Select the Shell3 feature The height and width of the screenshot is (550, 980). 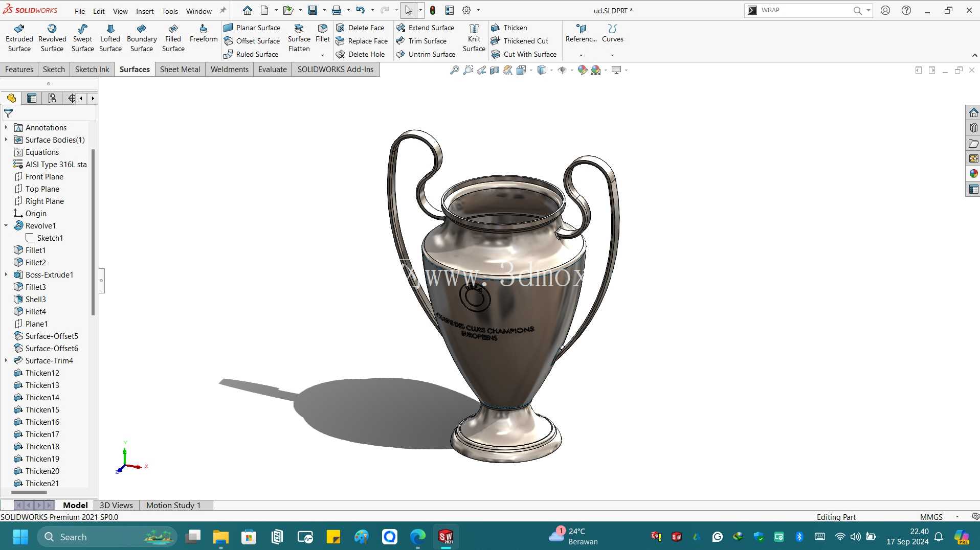[36, 299]
